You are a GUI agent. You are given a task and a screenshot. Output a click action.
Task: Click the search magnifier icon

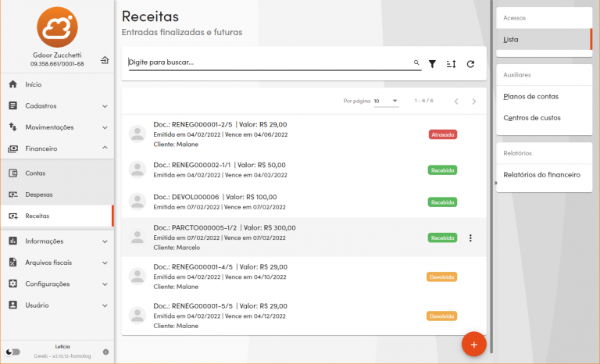point(416,62)
